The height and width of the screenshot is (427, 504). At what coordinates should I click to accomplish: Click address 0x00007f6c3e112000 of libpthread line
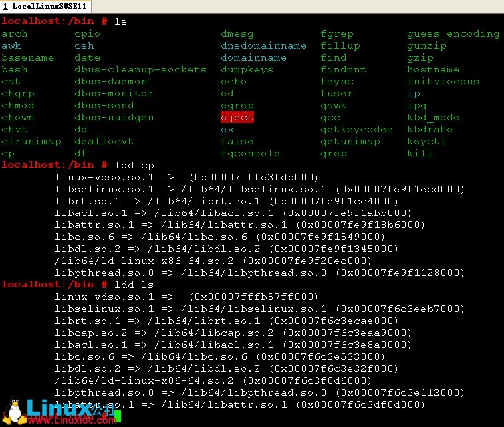[x=400, y=392]
